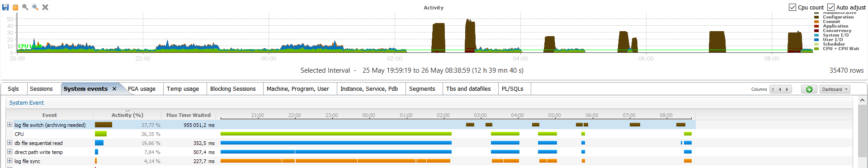Click the save floppy disk icon

6,7
